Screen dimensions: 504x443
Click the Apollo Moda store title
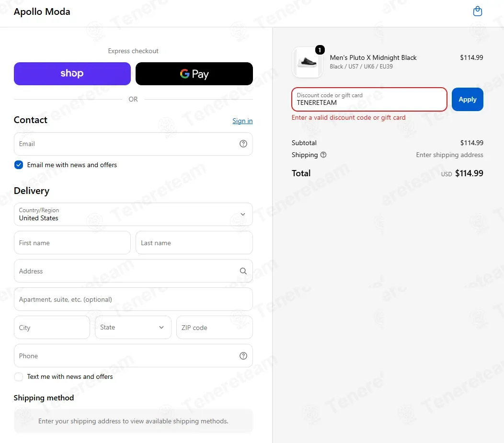42,11
